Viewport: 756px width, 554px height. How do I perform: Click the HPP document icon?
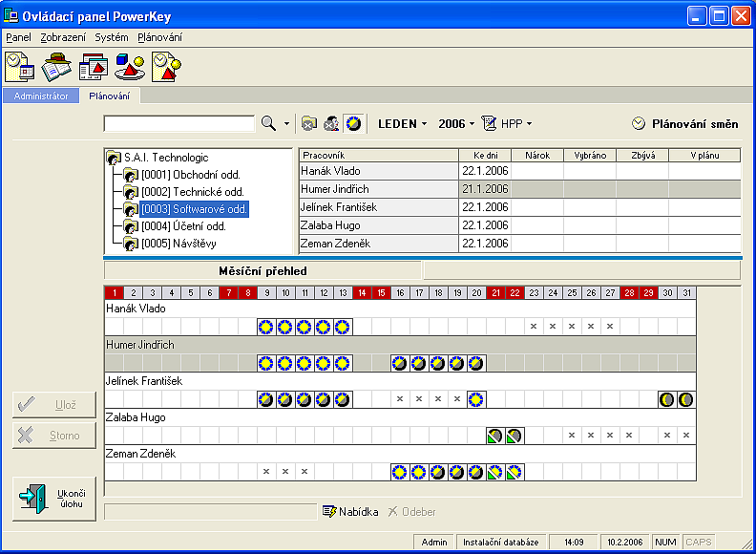click(x=489, y=123)
